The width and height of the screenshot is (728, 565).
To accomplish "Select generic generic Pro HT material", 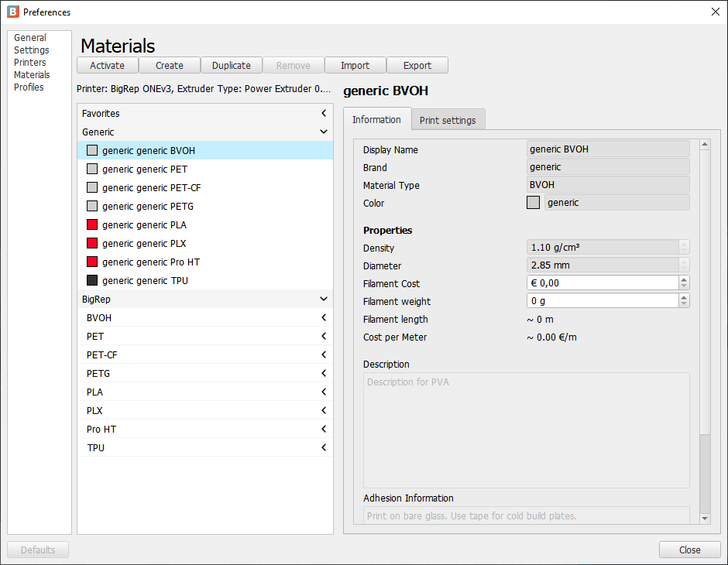I will click(205, 262).
